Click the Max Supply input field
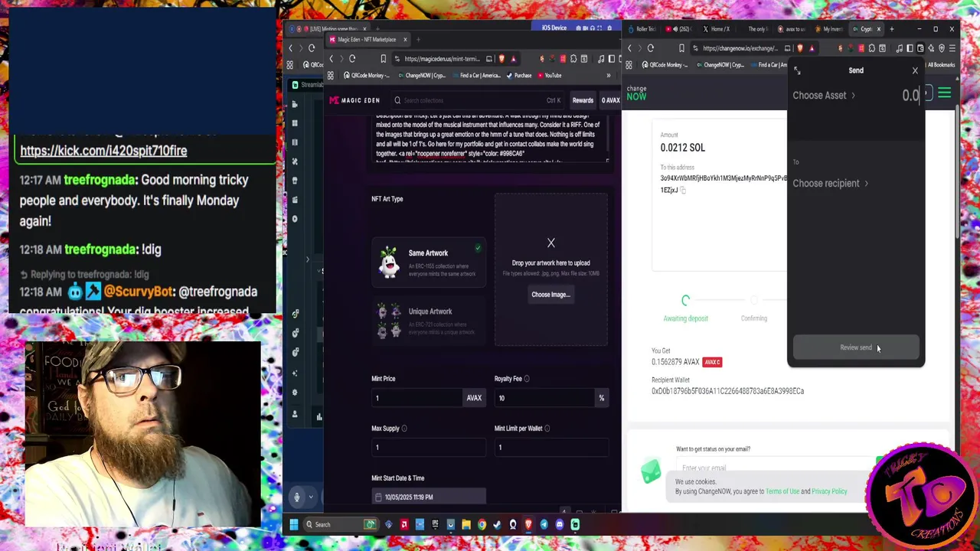980x551 pixels. coord(429,448)
